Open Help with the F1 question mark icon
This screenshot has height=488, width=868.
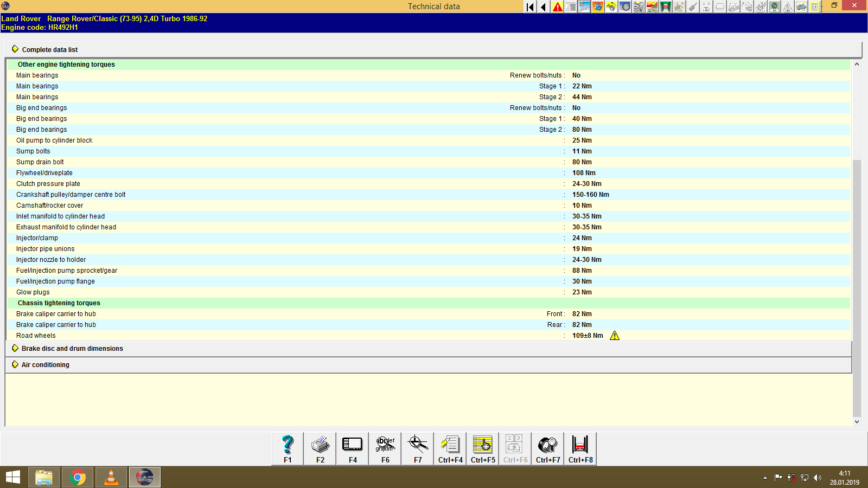[x=287, y=445]
